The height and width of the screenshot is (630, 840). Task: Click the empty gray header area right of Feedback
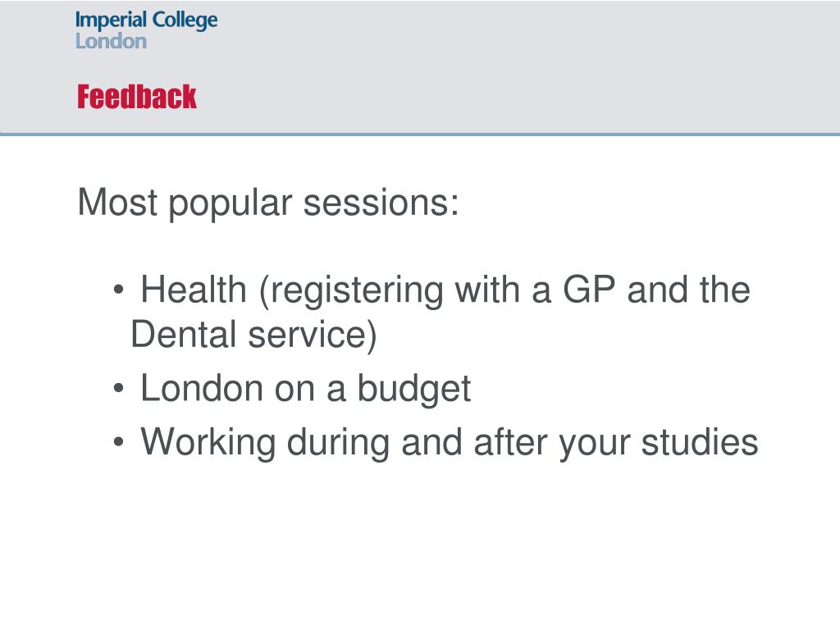(514, 97)
